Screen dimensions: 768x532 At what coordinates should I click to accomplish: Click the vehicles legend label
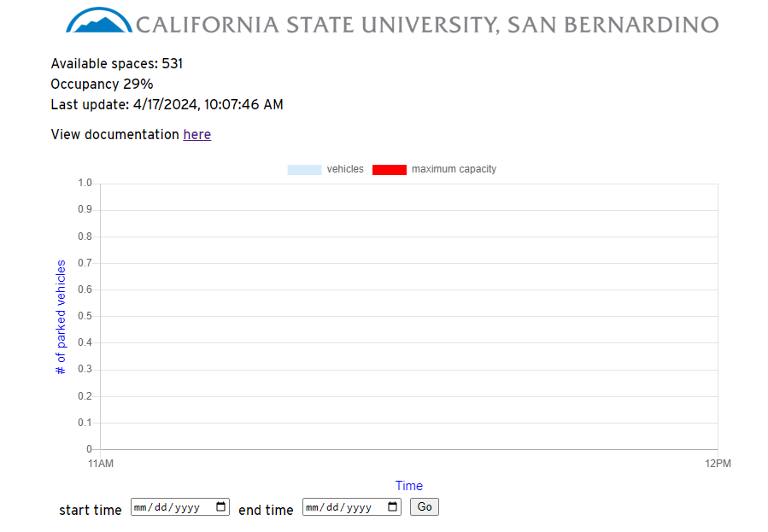[345, 169]
